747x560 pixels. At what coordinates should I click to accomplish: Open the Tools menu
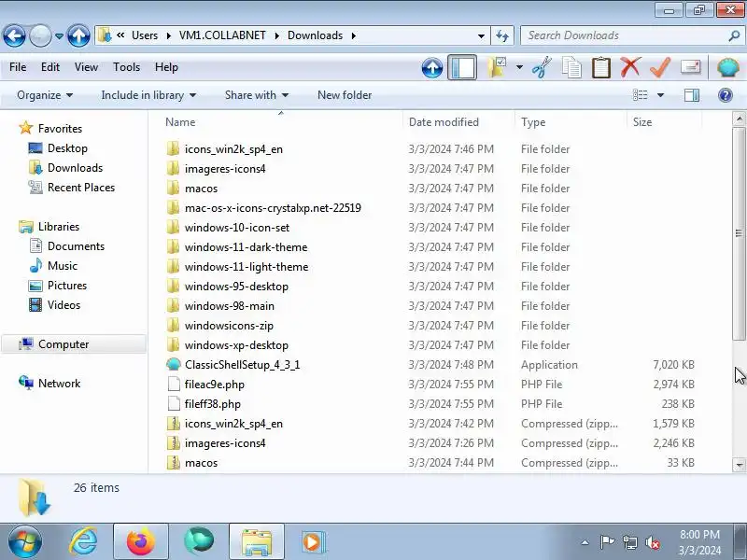click(126, 67)
